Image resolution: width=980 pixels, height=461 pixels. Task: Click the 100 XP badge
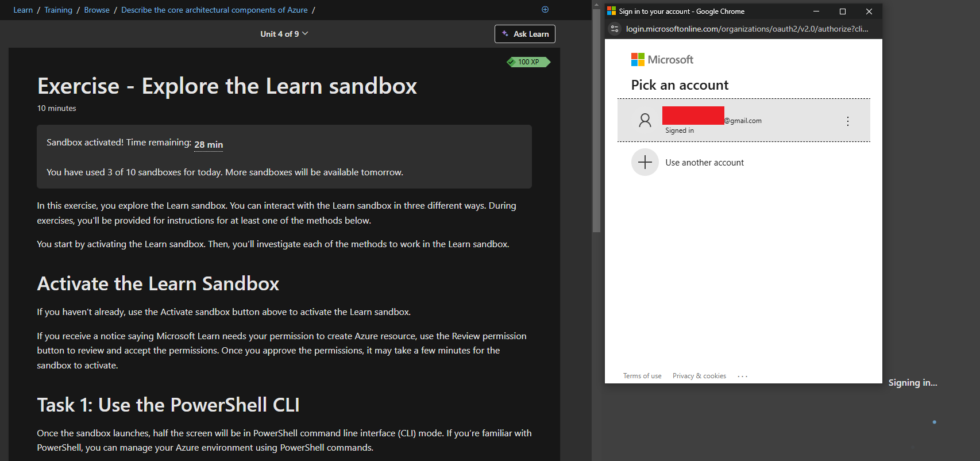(528, 62)
